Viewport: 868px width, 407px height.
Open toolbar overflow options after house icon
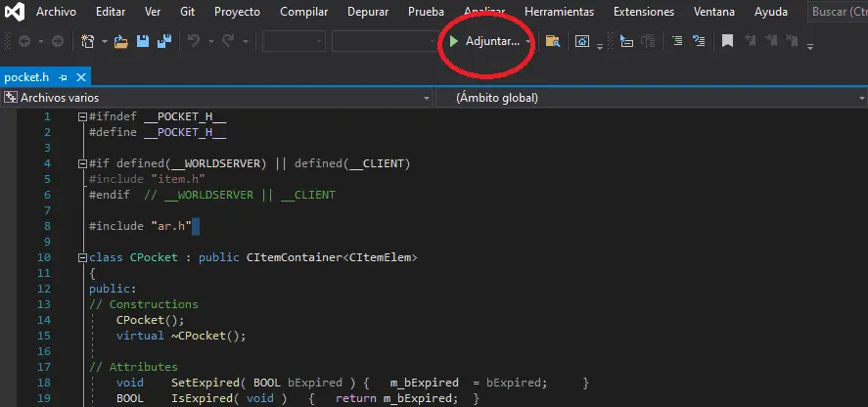pyautogui.click(x=600, y=47)
